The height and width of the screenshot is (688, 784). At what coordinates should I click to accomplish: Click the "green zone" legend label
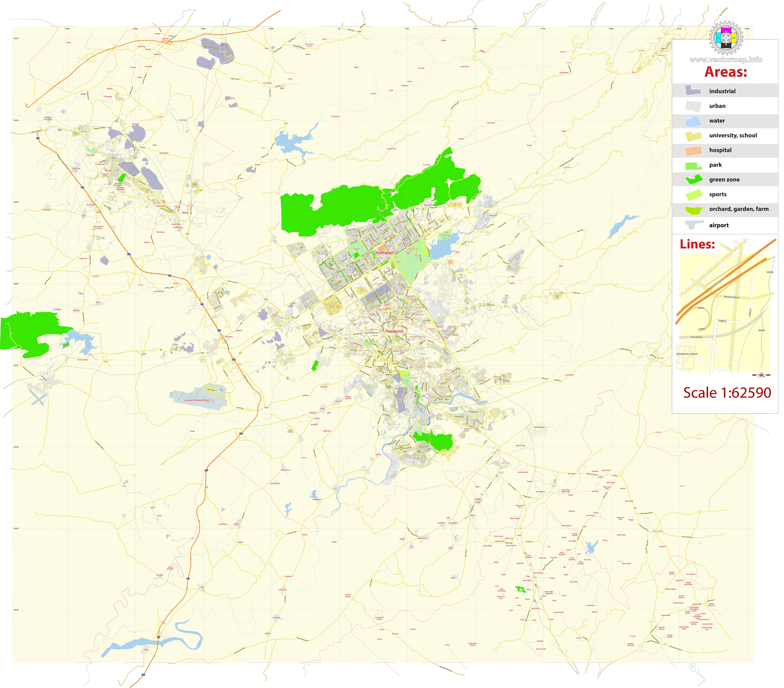click(724, 179)
